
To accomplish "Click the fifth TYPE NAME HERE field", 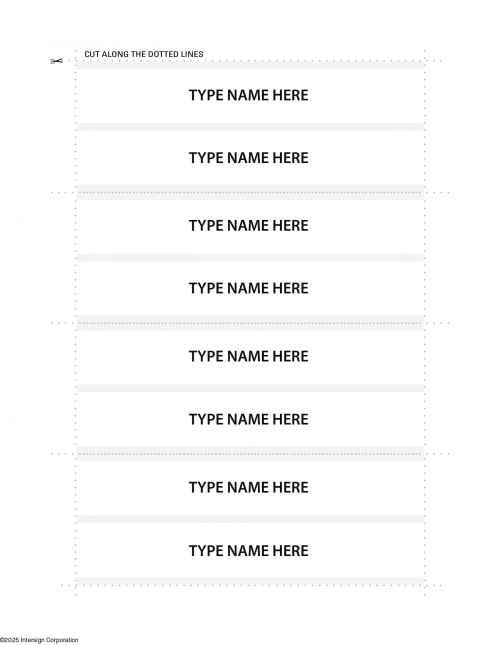I will (x=250, y=357).
